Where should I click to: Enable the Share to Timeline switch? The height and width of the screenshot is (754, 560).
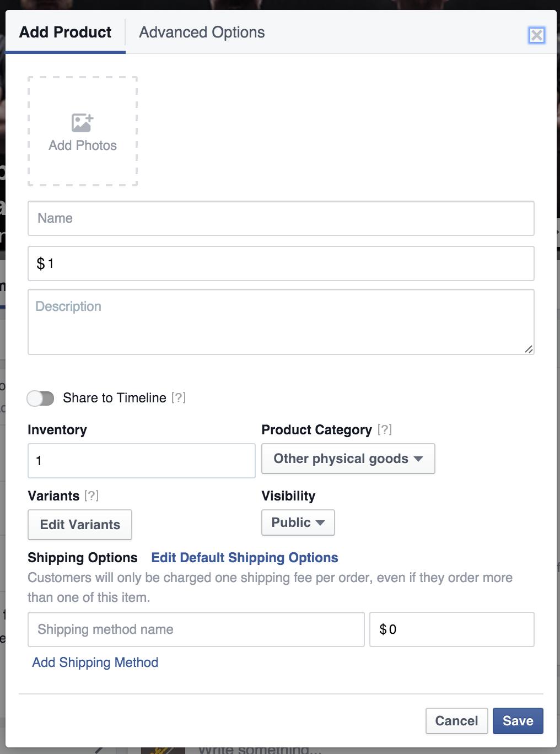click(x=41, y=398)
